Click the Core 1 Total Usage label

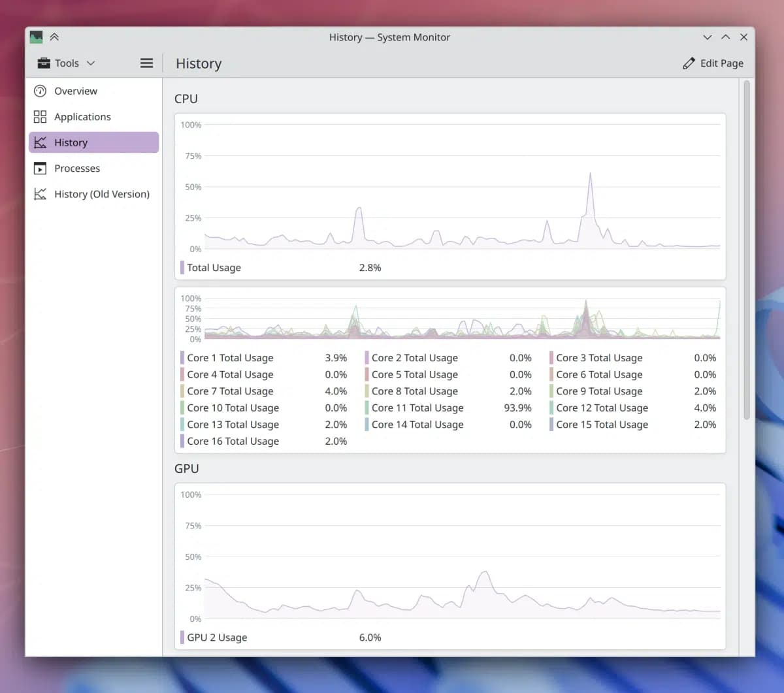coord(230,358)
